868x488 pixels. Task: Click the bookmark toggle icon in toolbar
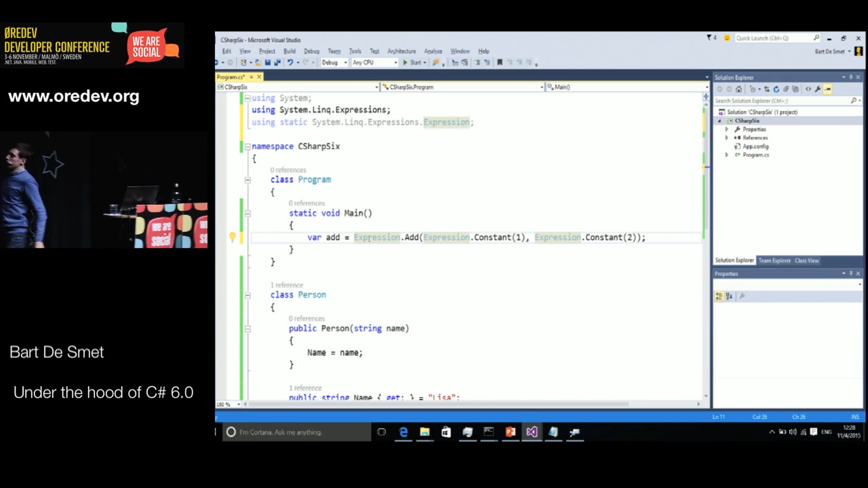point(499,63)
